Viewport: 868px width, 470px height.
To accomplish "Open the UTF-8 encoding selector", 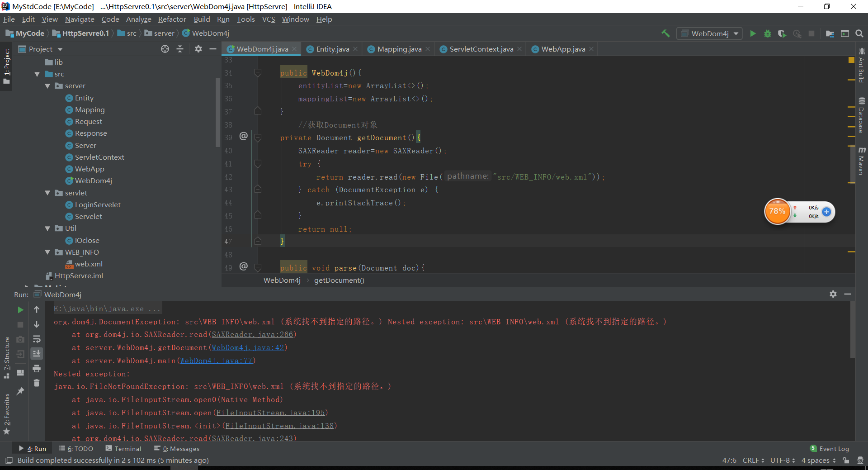I will click(783, 461).
